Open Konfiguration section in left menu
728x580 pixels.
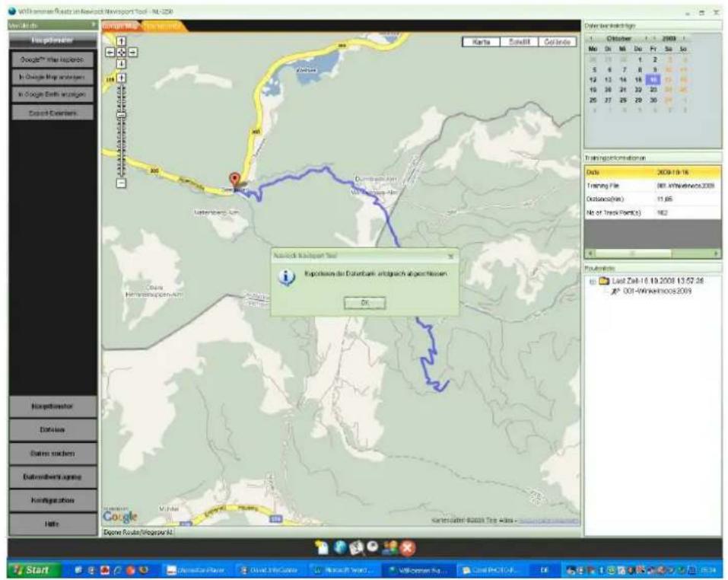tap(52, 501)
